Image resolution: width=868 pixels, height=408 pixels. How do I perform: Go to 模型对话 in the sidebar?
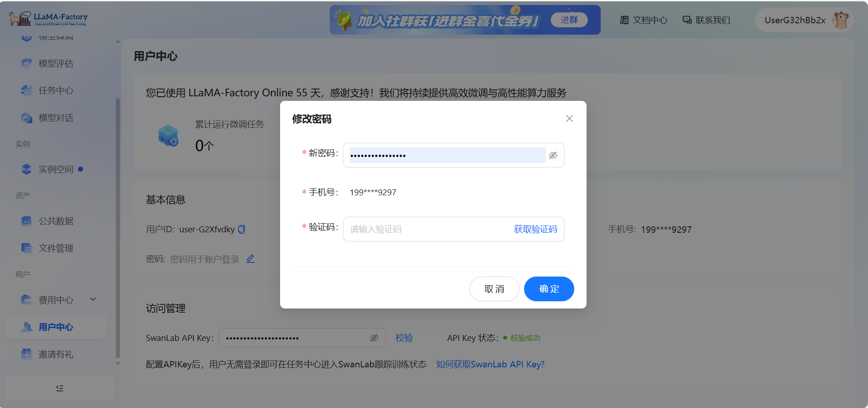[x=56, y=118]
